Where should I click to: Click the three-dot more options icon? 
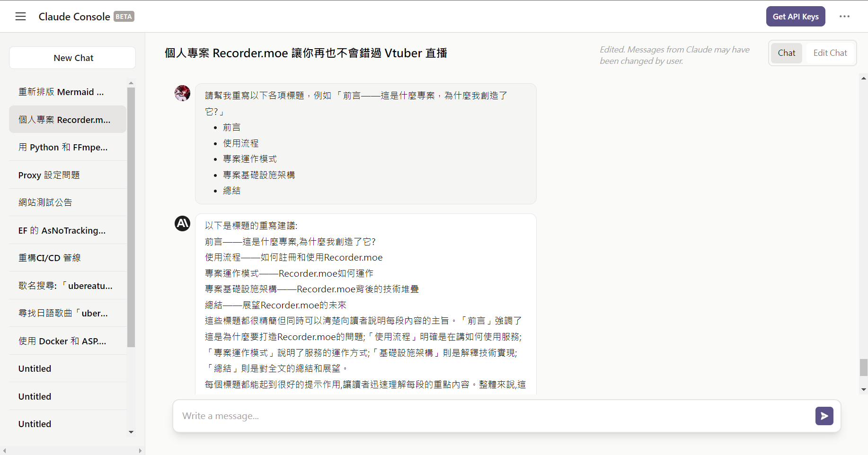pyautogui.click(x=844, y=17)
